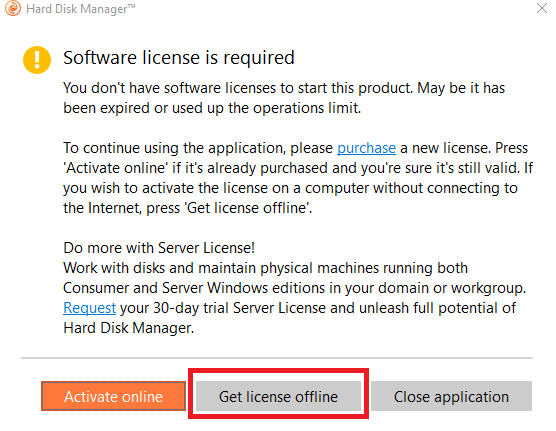Screen dimensions: 556x431
Task: Follow the Request trial license link
Action: [89, 308]
